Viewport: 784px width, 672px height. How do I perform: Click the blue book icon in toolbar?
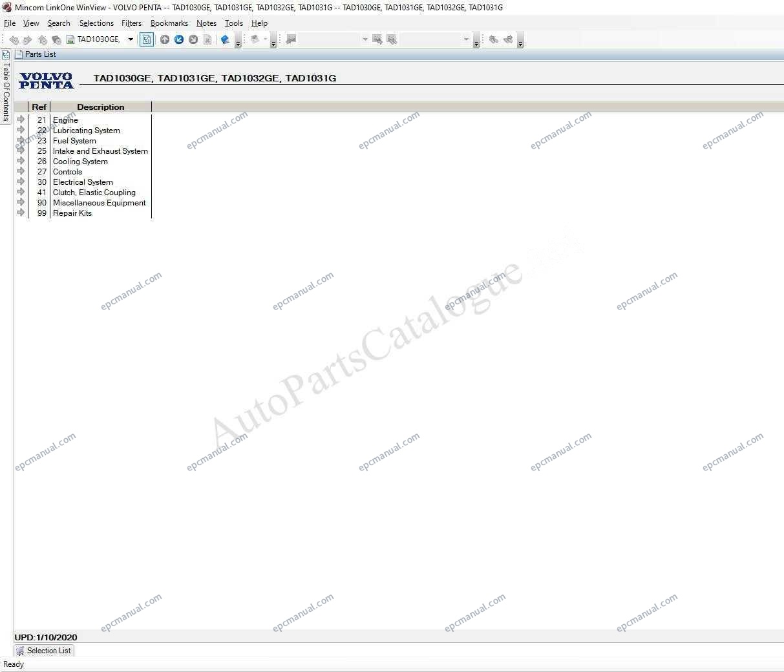[225, 39]
